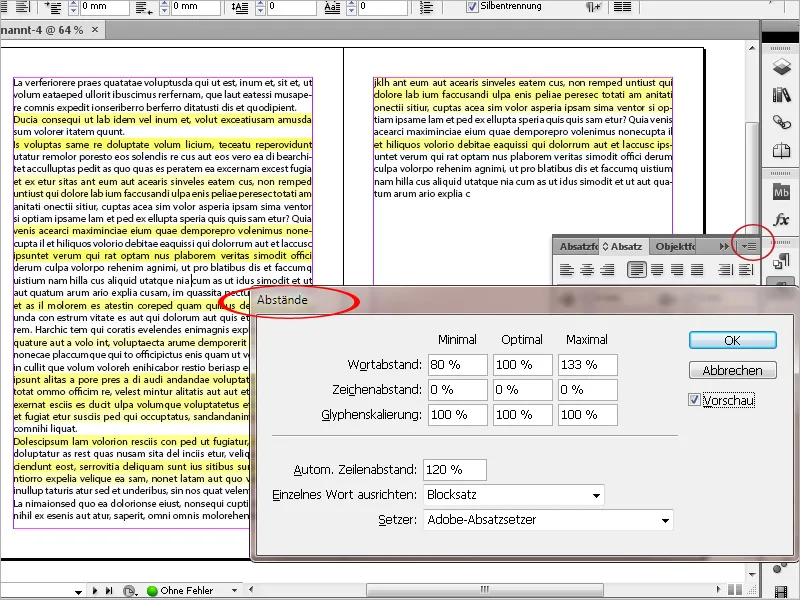Align left in Absatz panel
This screenshot has width=800, height=600.
tap(566, 269)
